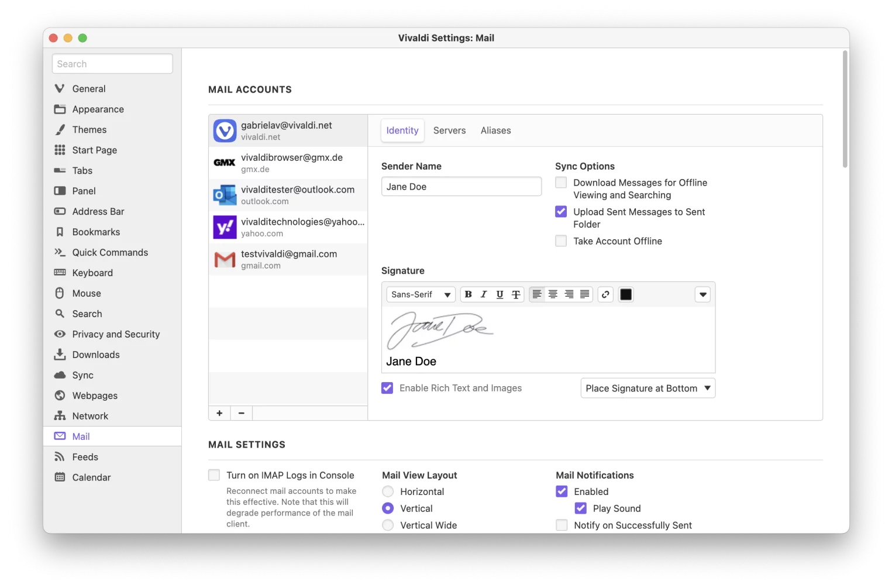The height and width of the screenshot is (588, 892).
Task: Toggle italic formatting in signature editor
Action: [x=484, y=294]
